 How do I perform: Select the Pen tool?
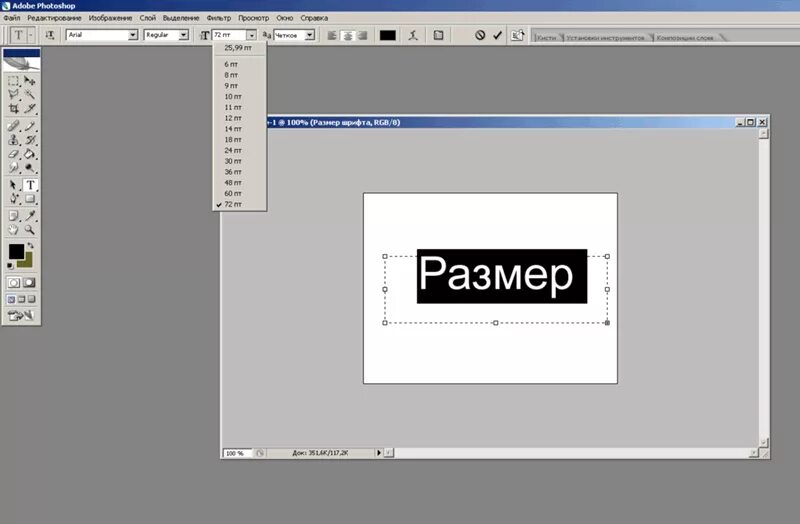point(13,198)
